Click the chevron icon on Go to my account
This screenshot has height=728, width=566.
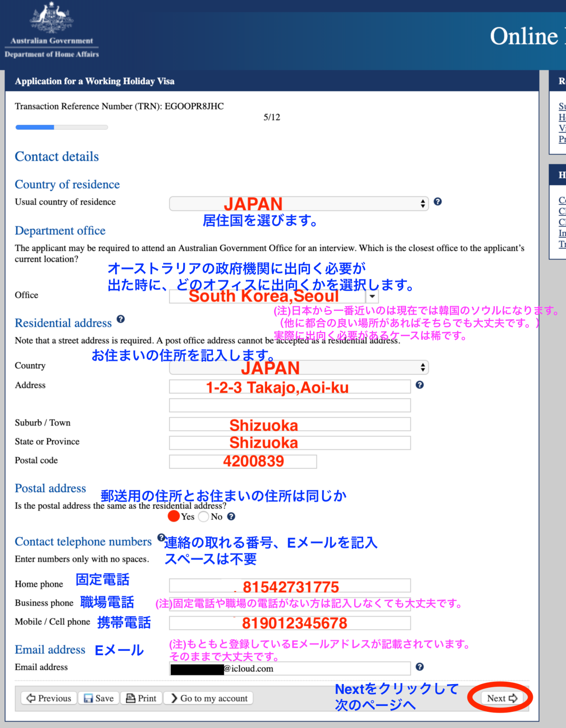pos(174,698)
